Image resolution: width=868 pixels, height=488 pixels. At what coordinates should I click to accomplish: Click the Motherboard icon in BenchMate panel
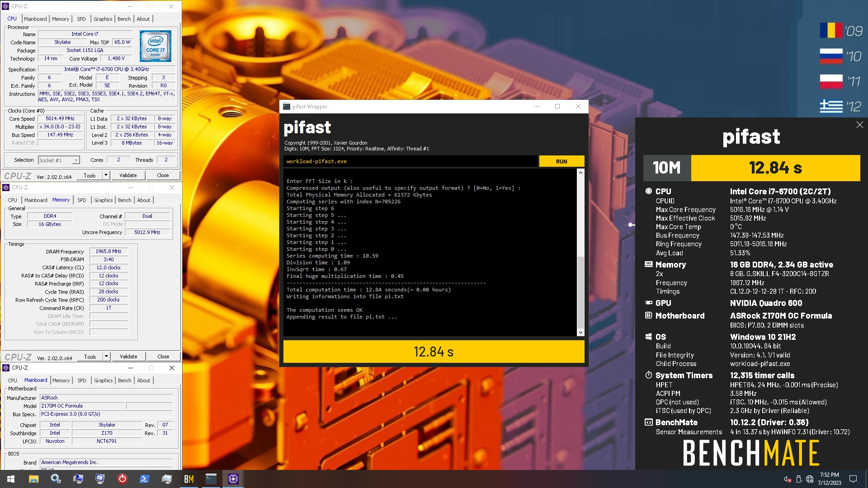(648, 315)
